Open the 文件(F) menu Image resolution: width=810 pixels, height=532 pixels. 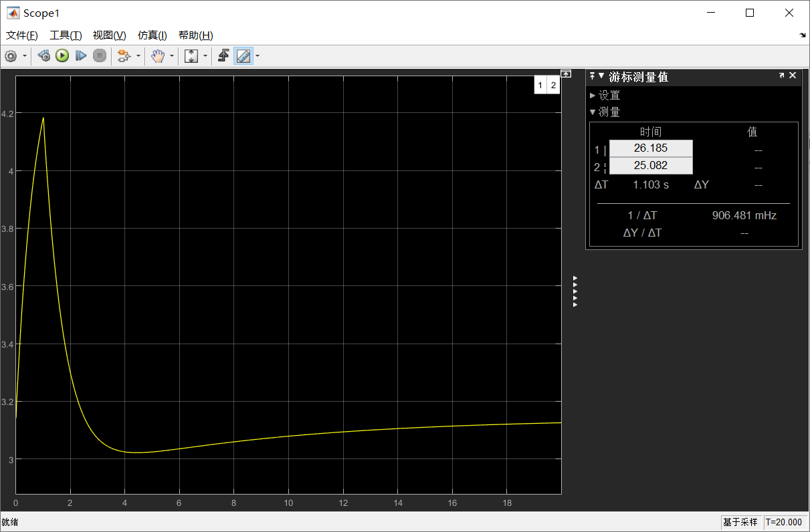(22, 35)
